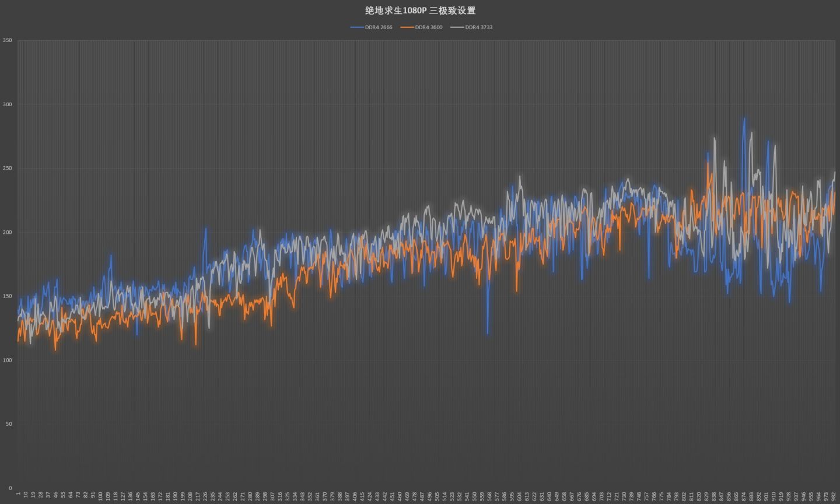Select the 0 origin label on vertical axis
This screenshot has width=840, height=504.
coord(10,488)
